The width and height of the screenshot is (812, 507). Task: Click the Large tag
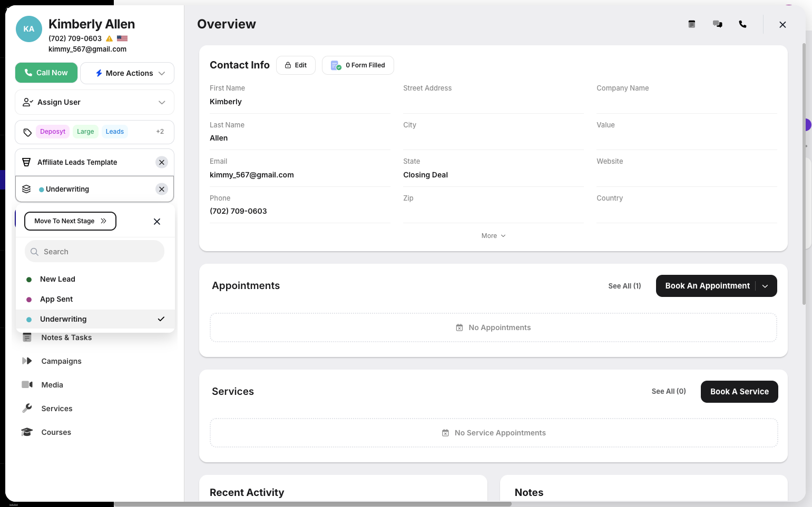click(x=85, y=132)
